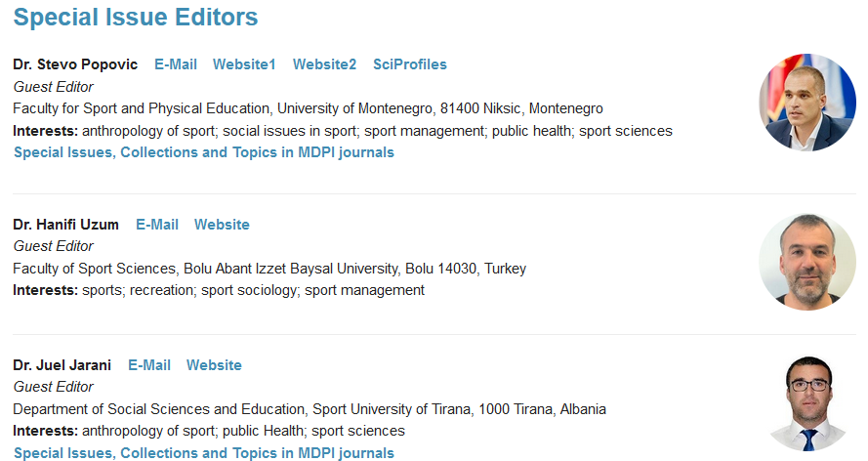
Task: Select the name Dr. Stevo Popovic
Action: [x=75, y=64]
